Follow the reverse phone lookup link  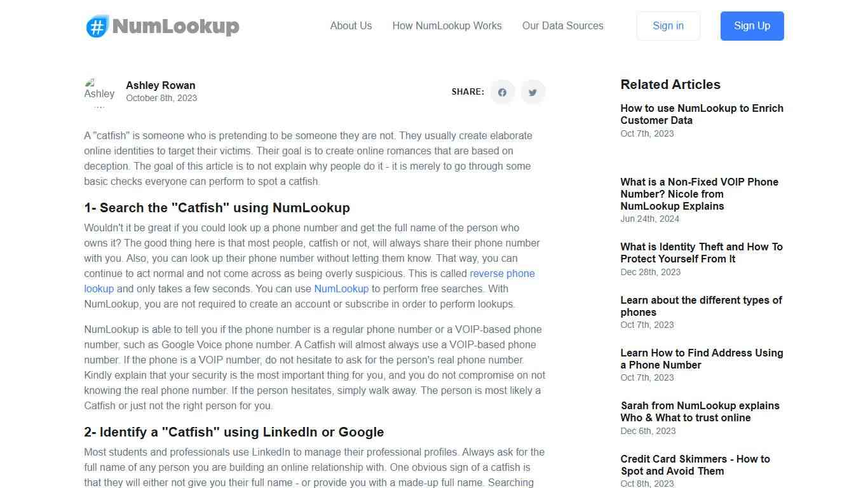502,274
